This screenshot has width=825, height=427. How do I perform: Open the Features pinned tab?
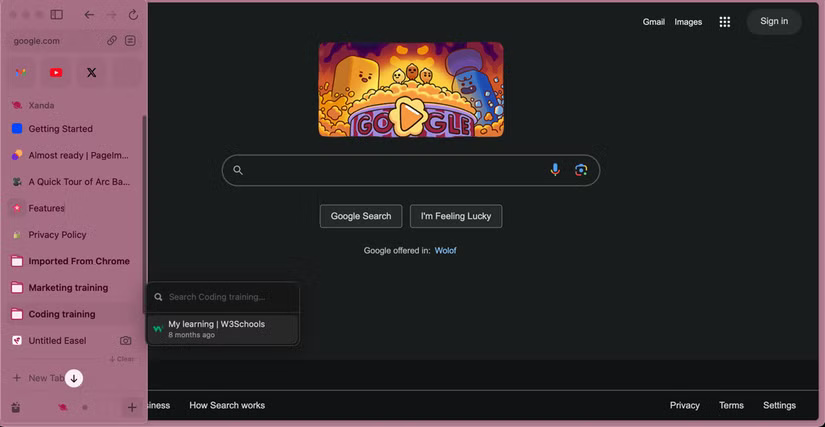74,208
